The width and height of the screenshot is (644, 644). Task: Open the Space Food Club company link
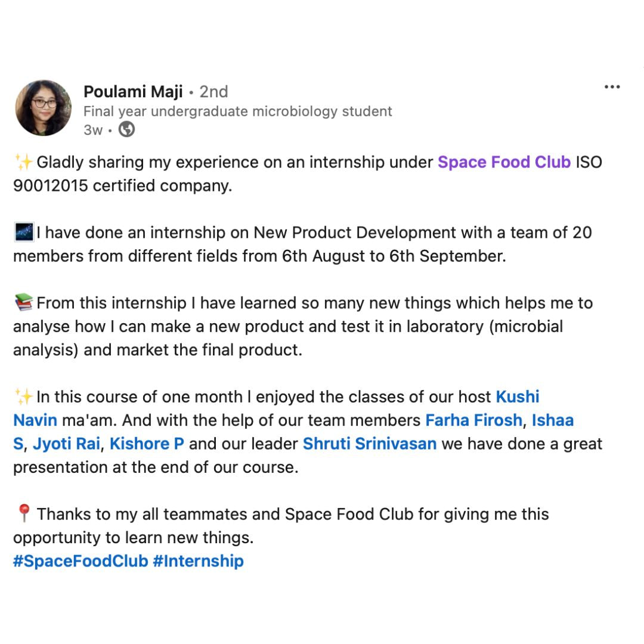pos(504,162)
